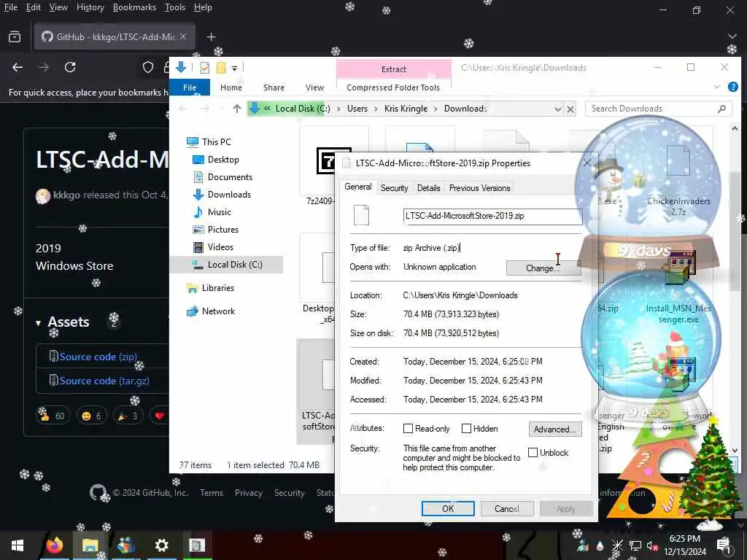Open File Explorer from the taskbar
The height and width of the screenshot is (560, 747).
90,545
